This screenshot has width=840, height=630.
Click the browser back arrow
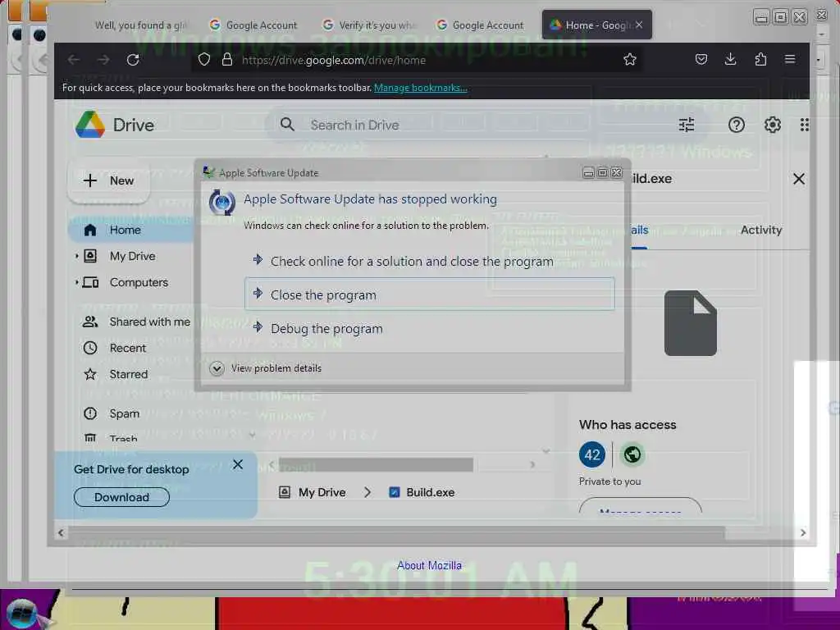point(73,59)
